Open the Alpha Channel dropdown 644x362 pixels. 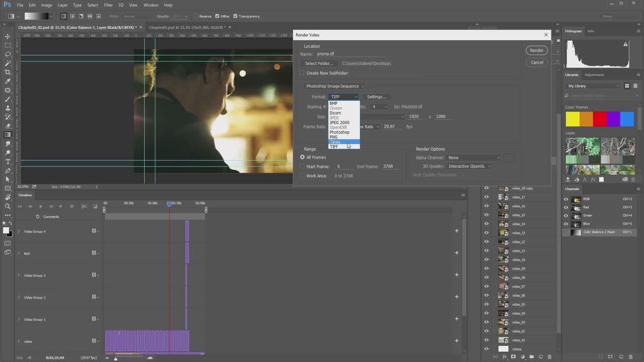(x=473, y=157)
